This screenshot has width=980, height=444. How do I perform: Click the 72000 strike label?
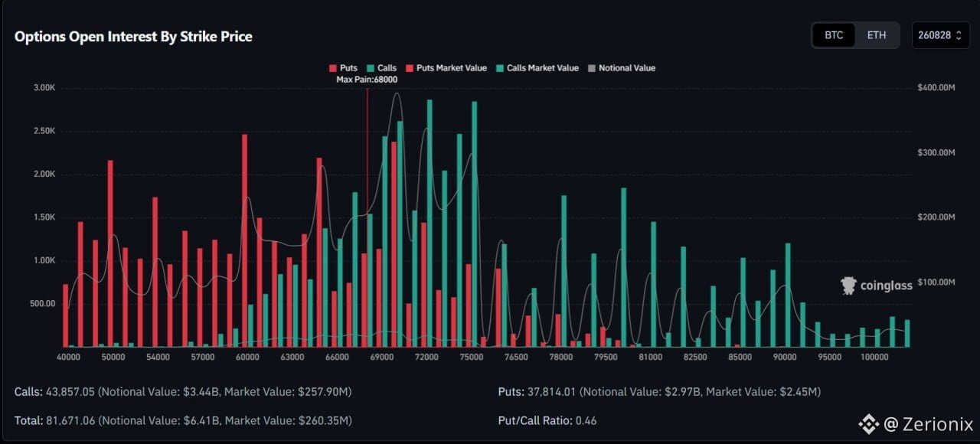[426, 357]
